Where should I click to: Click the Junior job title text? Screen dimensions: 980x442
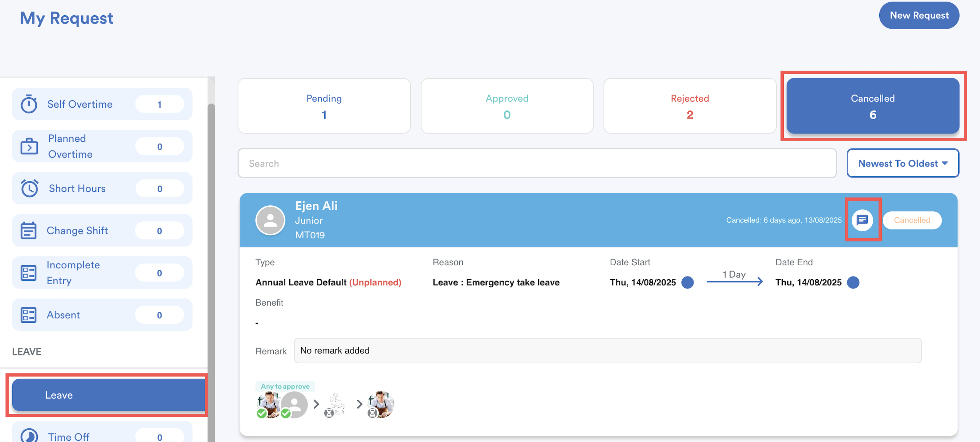tap(309, 220)
